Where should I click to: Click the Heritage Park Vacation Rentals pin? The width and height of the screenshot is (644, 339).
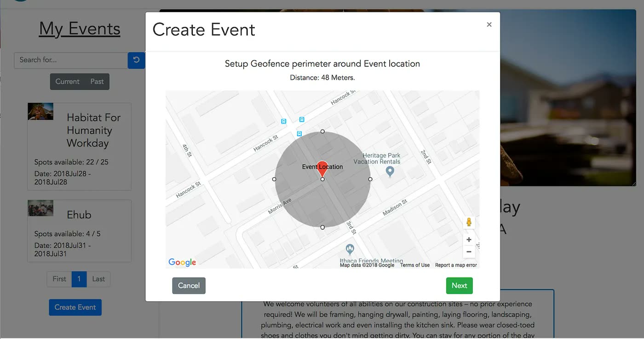pyautogui.click(x=390, y=172)
